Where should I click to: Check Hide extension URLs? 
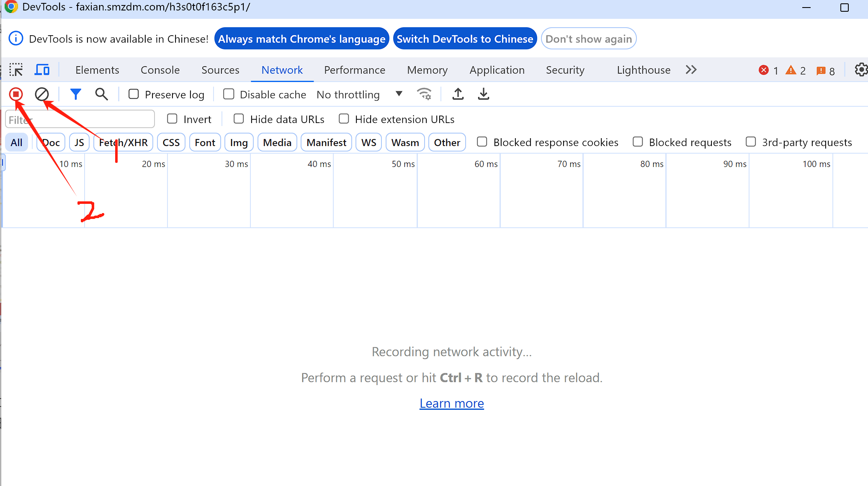(344, 118)
